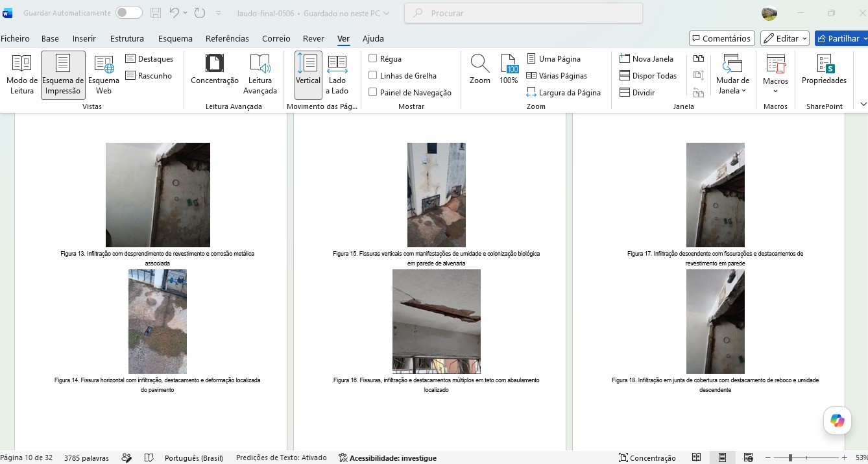Open the Ficheiro tab
Image resolution: width=868 pixels, height=464 pixels.
(x=15, y=39)
